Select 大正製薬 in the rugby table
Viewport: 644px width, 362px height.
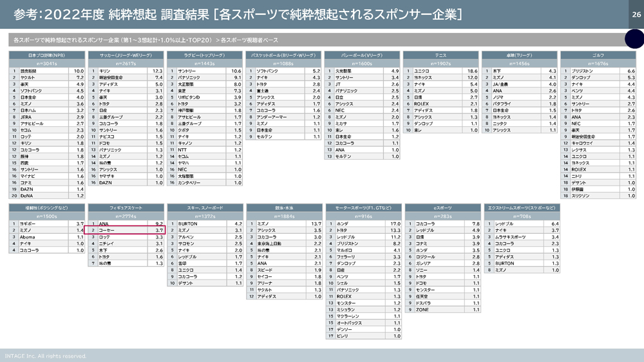185,84
